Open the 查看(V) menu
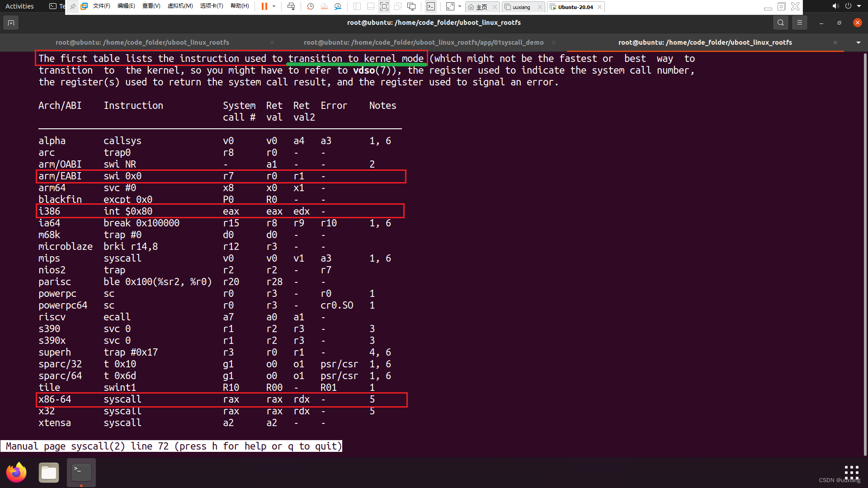 tap(151, 6)
